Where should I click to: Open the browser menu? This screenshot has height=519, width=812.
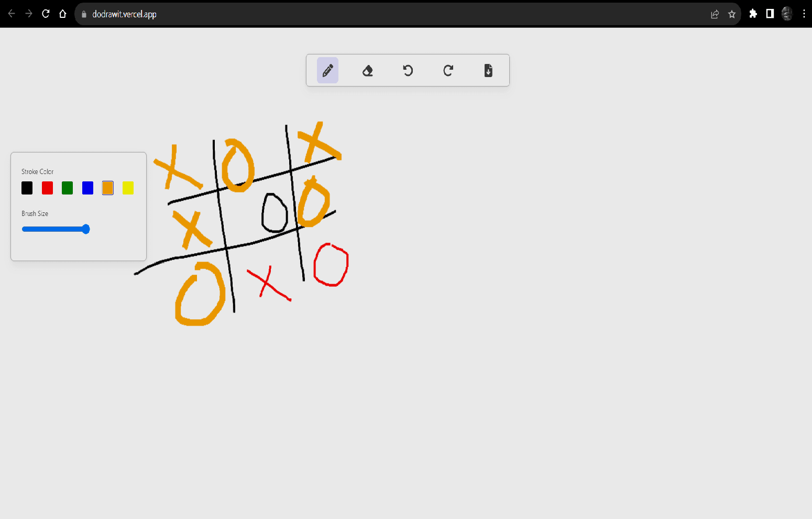804,14
